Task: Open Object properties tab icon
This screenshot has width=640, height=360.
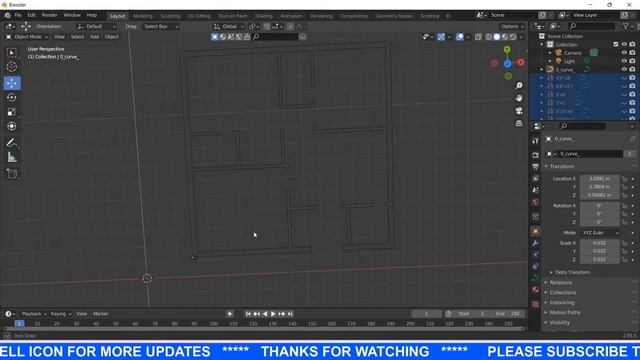Action: click(x=536, y=231)
